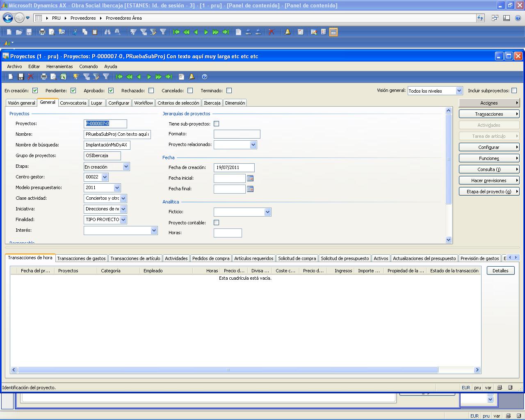Viewport: 525px width, 420px height.
Task: Open calendar picker for Fecha inicial
Action: click(250, 178)
